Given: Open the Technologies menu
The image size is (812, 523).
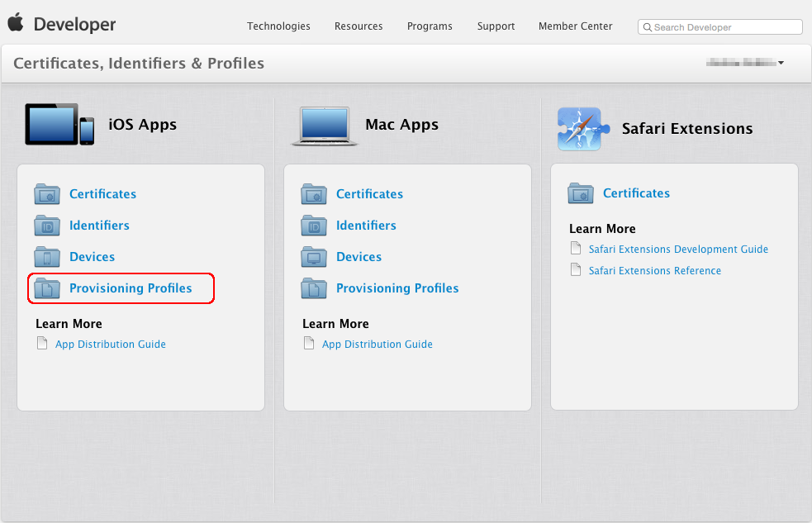Looking at the screenshot, I should click(x=278, y=26).
